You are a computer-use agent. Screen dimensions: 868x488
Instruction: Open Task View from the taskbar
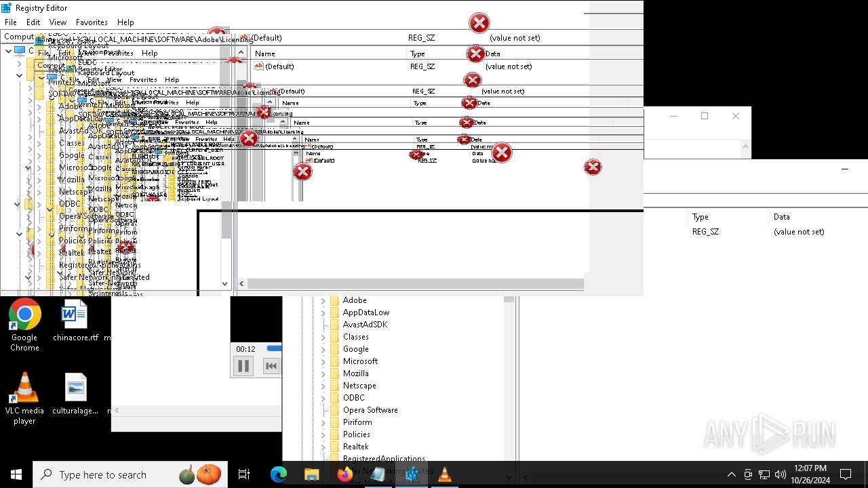tap(244, 474)
